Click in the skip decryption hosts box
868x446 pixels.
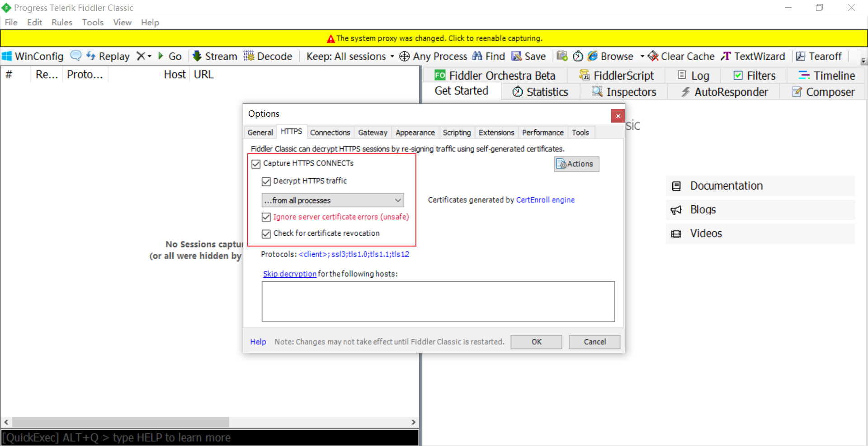pyautogui.click(x=438, y=302)
